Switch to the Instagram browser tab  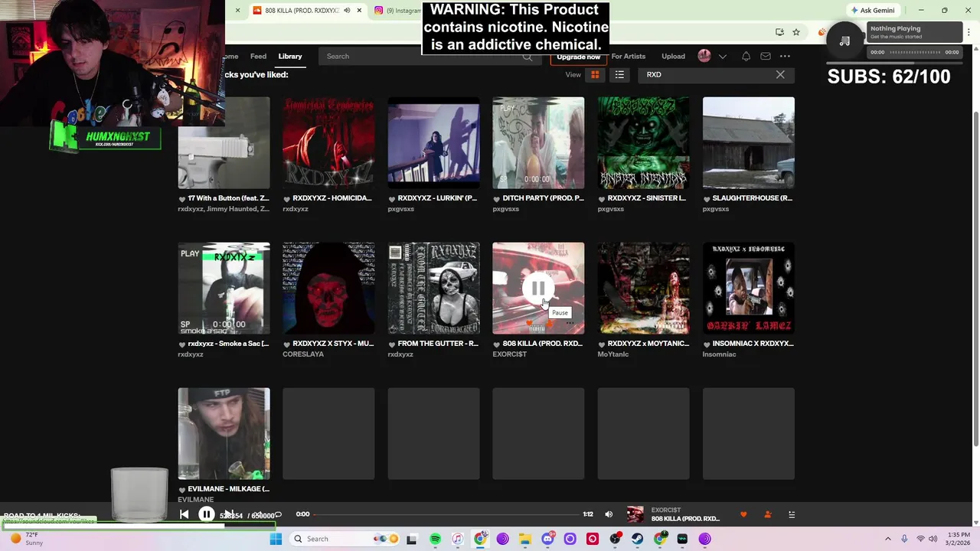[397, 11]
